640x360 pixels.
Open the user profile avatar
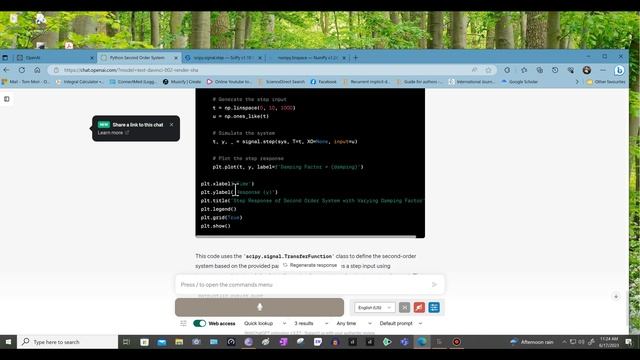click(x=587, y=70)
